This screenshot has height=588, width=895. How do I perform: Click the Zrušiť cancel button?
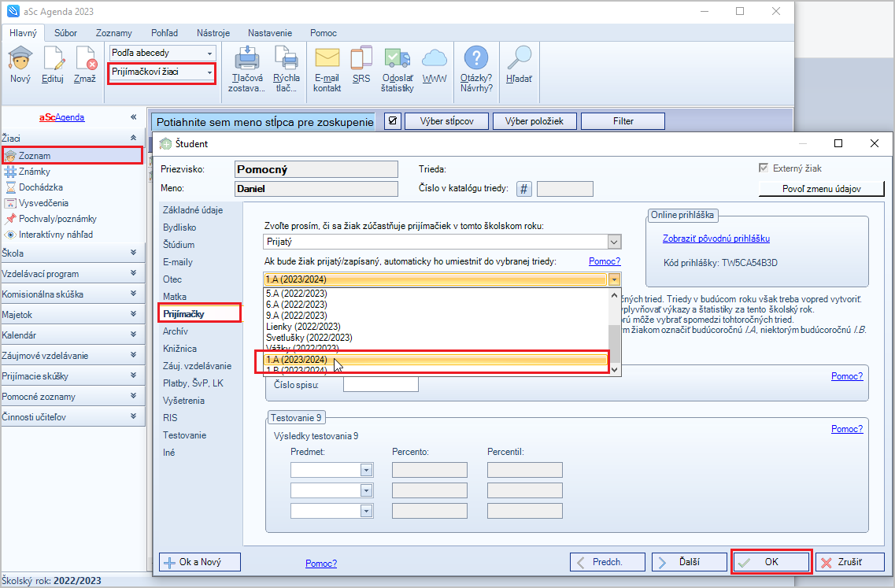[850, 562]
